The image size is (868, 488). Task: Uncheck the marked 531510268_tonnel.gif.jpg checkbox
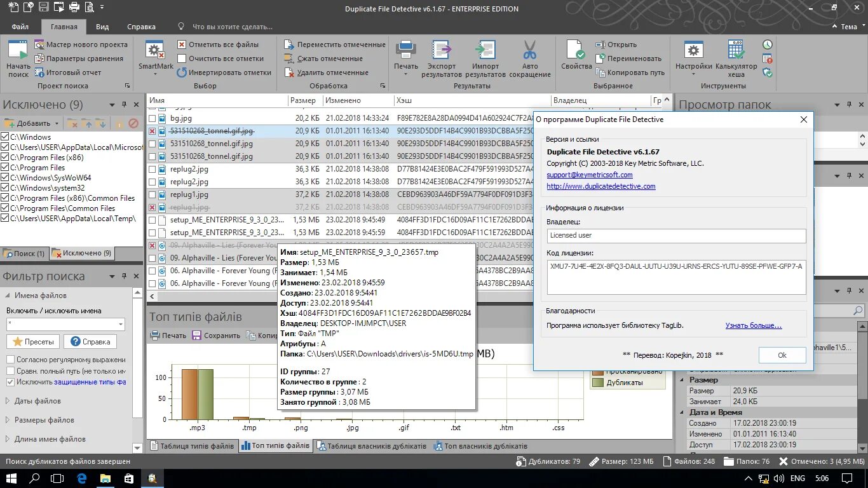pyautogui.click(x=152, y=131)
